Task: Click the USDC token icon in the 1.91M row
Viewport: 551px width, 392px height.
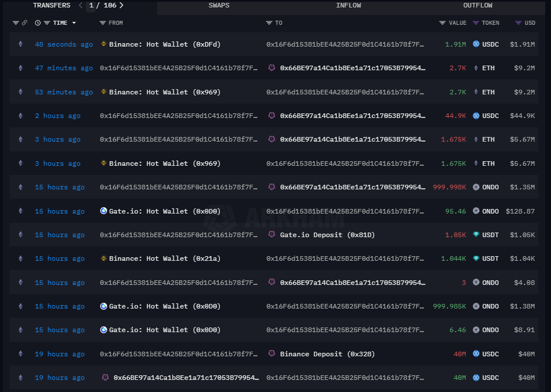Action: pos(476,44)
